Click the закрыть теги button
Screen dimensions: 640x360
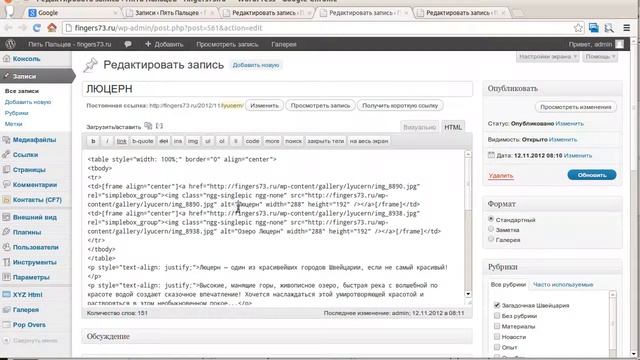pos(325,141)
